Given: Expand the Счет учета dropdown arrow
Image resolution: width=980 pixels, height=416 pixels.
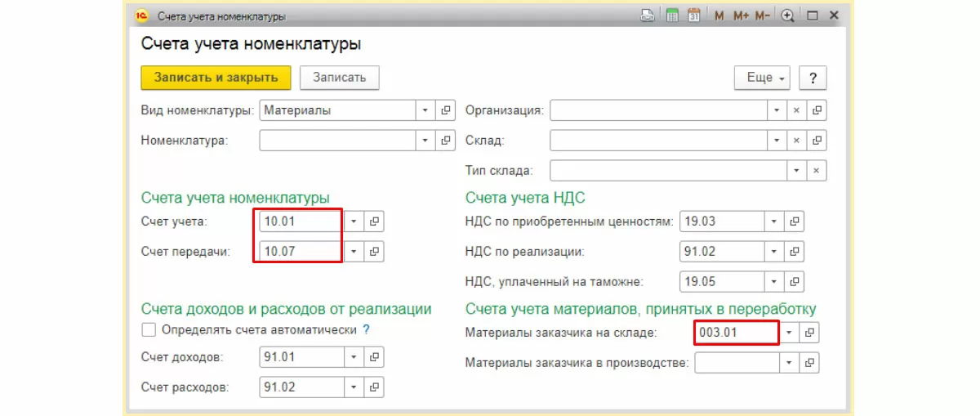Looking at the screenshot, I should [x=354, y=221].
